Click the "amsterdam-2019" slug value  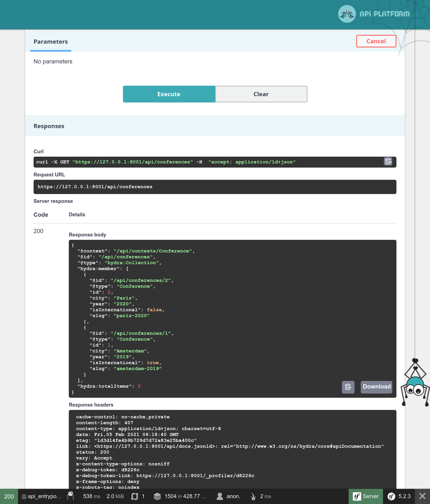(138, 369)
